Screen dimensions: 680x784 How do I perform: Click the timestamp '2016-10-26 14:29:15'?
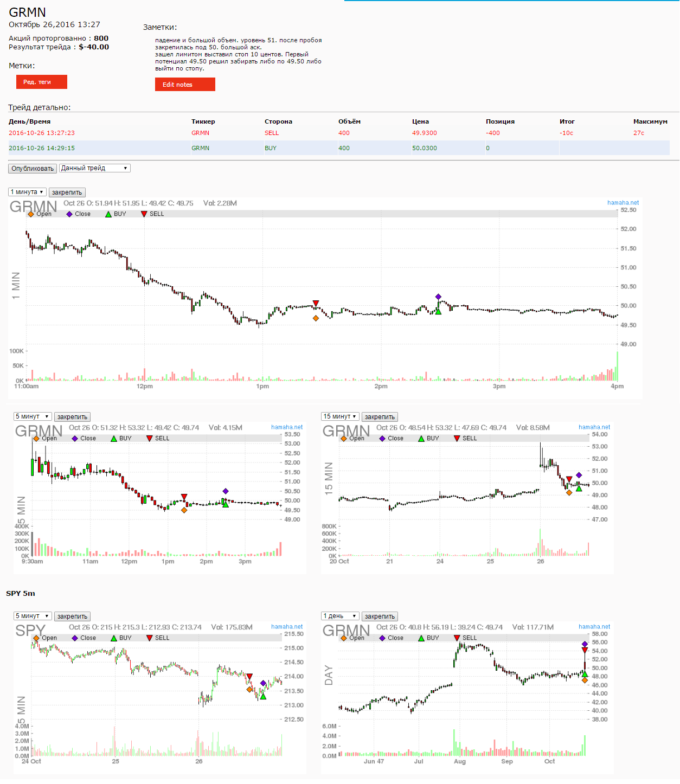click(x=42, y=148)
